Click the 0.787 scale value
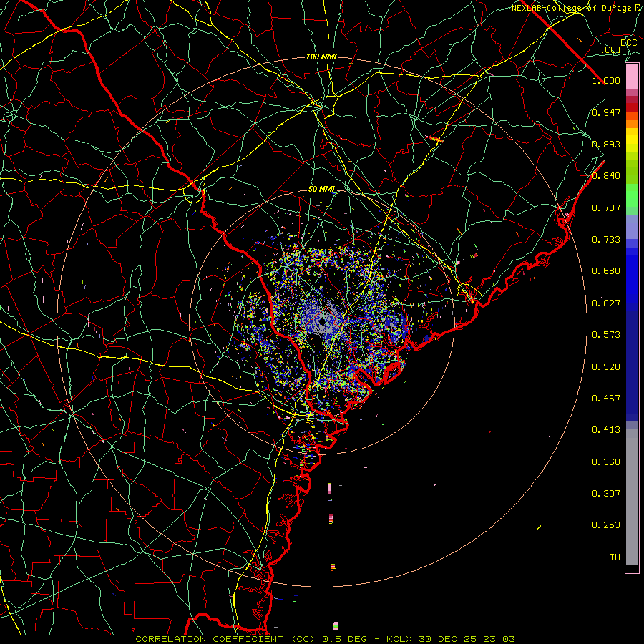 [x=606, y=208]
